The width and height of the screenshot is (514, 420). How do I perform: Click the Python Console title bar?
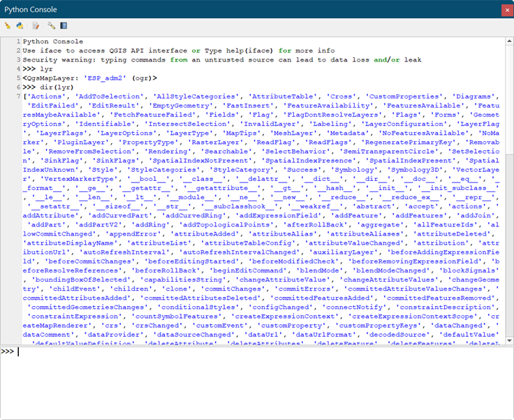210,9
